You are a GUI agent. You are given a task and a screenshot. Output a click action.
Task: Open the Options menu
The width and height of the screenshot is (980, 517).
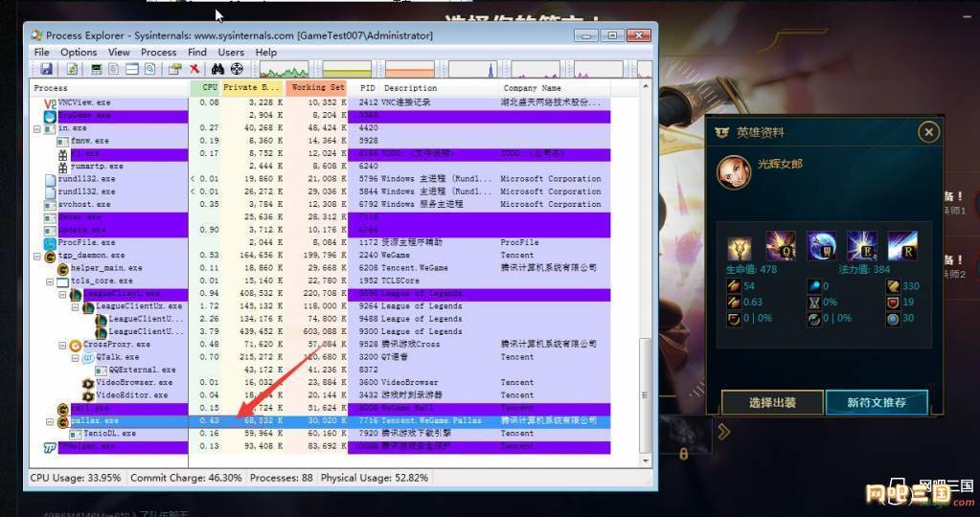point(79,53)
